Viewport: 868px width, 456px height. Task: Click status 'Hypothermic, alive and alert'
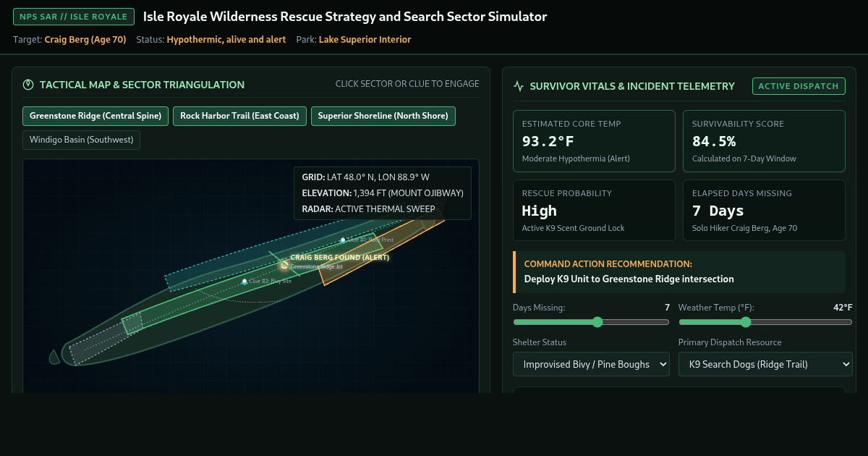click(226, 40)
